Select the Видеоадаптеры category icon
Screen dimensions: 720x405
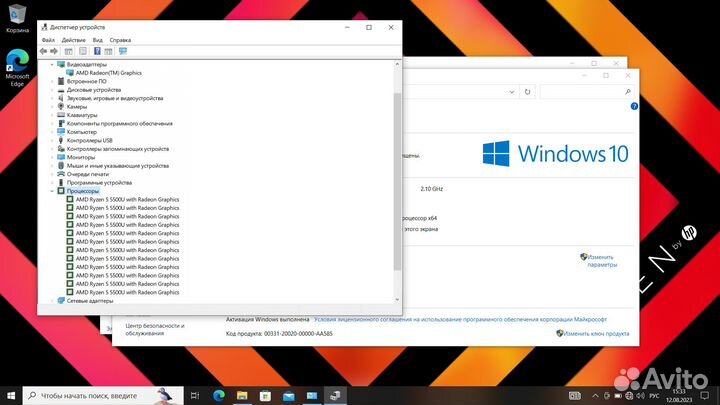point(61,64)
